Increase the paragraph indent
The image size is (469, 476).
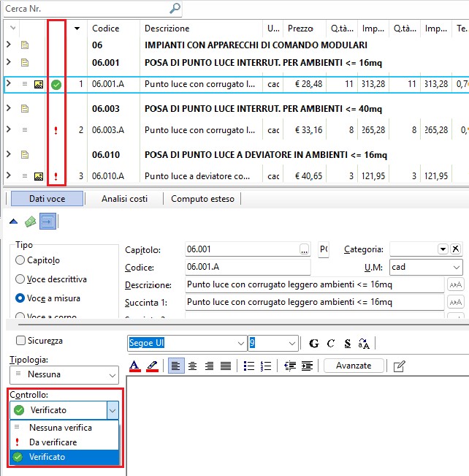coord(307,366)
